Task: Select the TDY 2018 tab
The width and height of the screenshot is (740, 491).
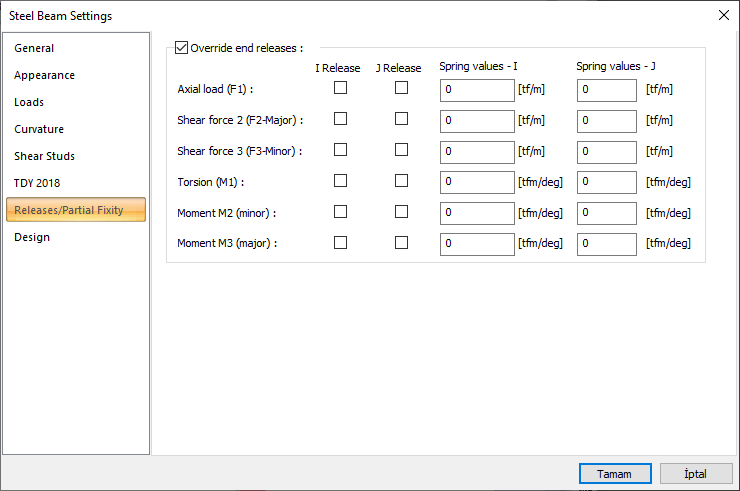Action: click(37, 183)
